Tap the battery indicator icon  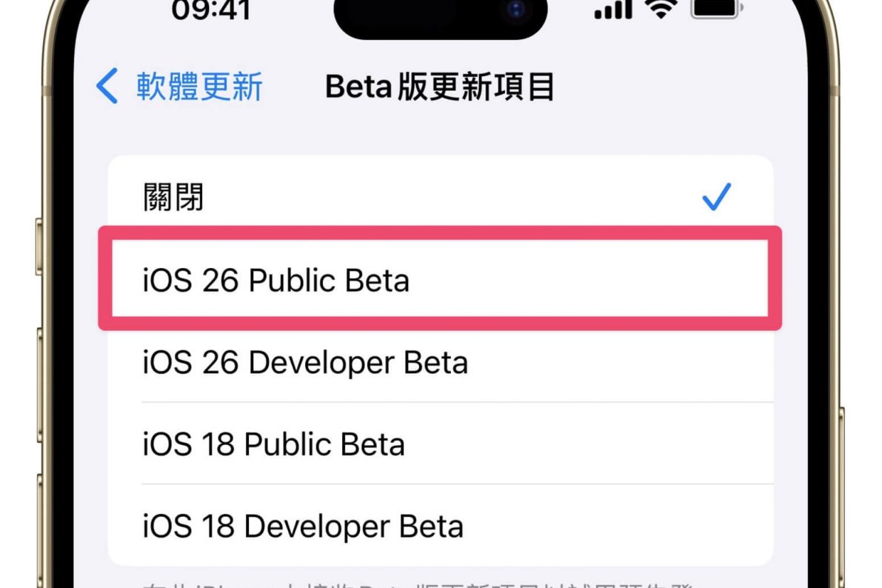714,9
